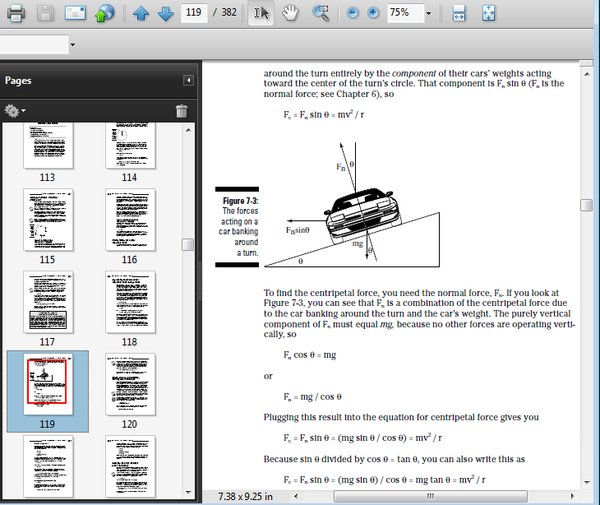This screenshot has height=505, width=600.
Task: Click the email envelope icon
Action: coord(75,14)
